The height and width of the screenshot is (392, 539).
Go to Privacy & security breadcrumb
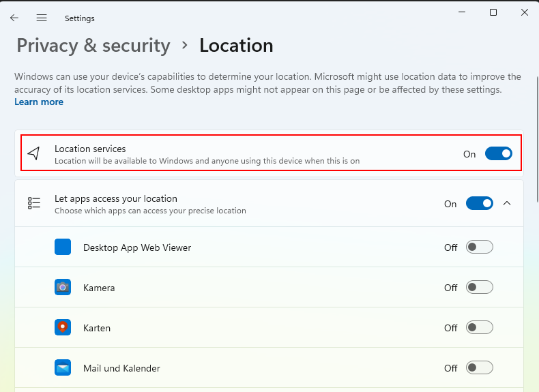point(93,46)
